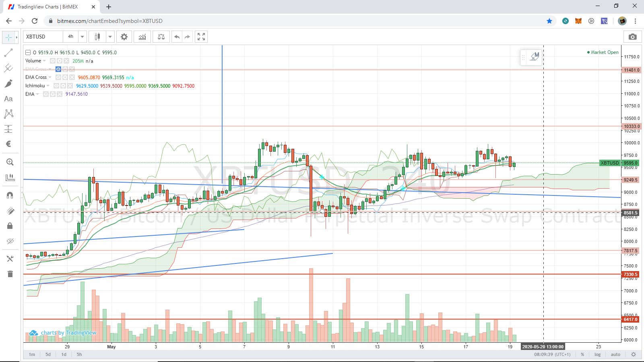Click the floating drawing toolbar icon

click(x=535, y=57)
